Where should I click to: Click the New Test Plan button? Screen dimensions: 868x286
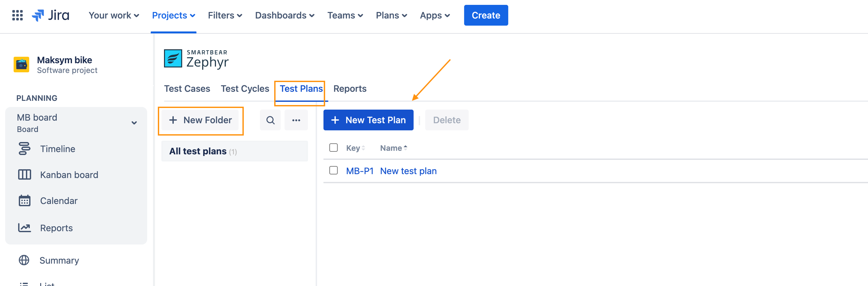(368, 120)
